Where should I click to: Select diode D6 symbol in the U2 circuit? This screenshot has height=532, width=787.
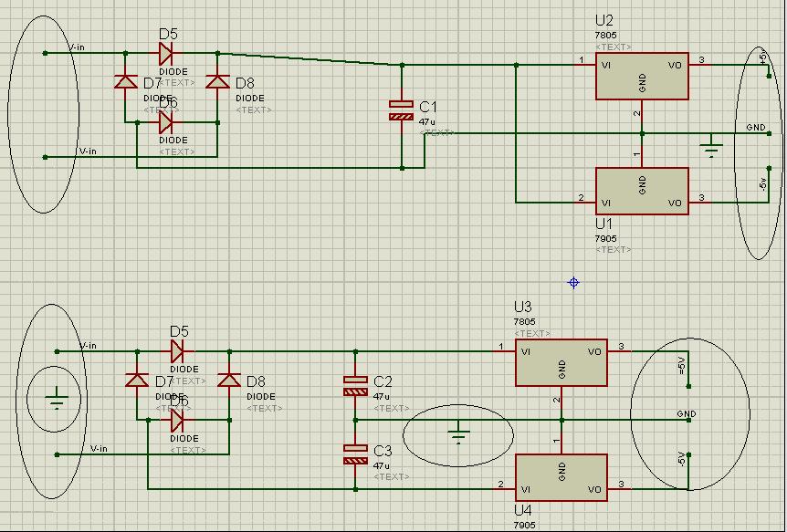pos(166,122)
